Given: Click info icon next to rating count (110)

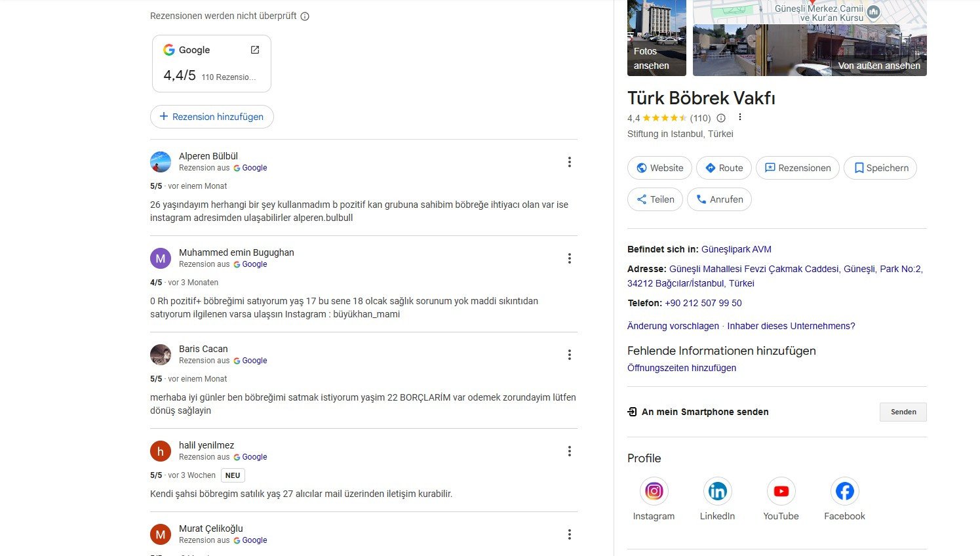Looking at the screenshot, I should (721, 118).
